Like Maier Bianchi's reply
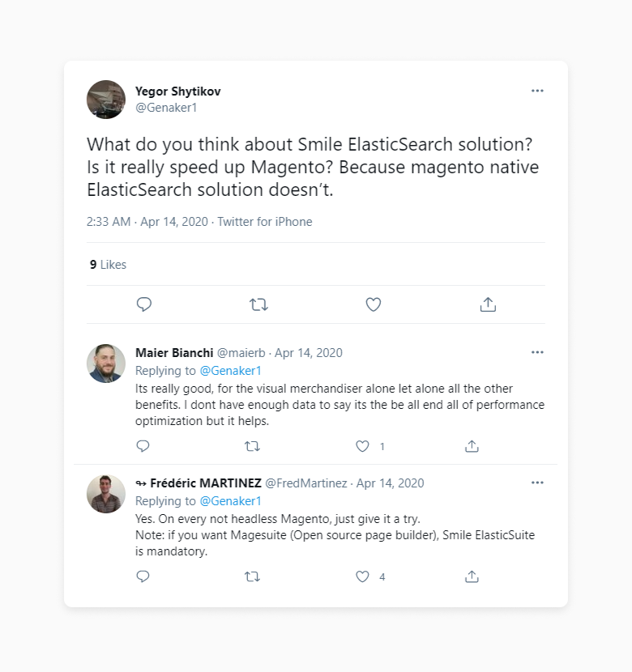 pos(362,446)
